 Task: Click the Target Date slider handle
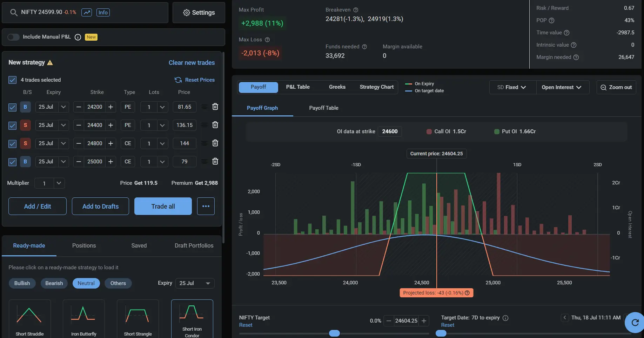441,333
